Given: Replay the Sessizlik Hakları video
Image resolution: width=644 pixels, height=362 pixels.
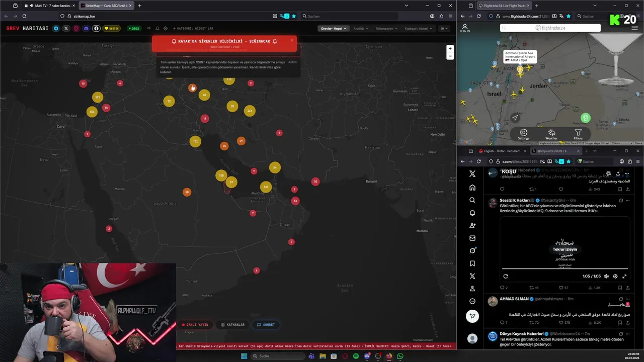Looking at the screenshot, I should coord(506,276).
